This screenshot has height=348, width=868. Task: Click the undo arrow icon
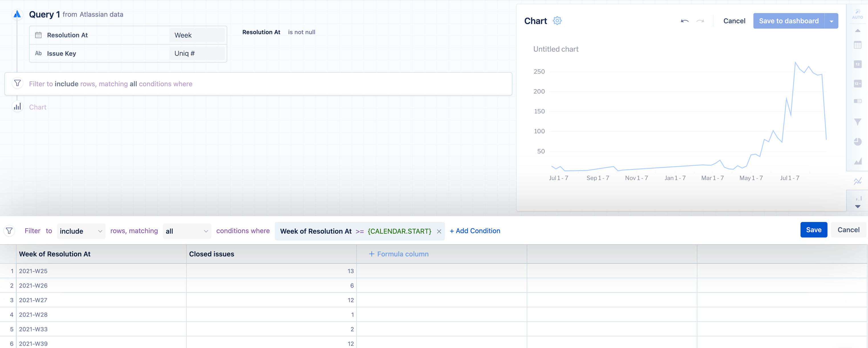[x=684, y=21]
